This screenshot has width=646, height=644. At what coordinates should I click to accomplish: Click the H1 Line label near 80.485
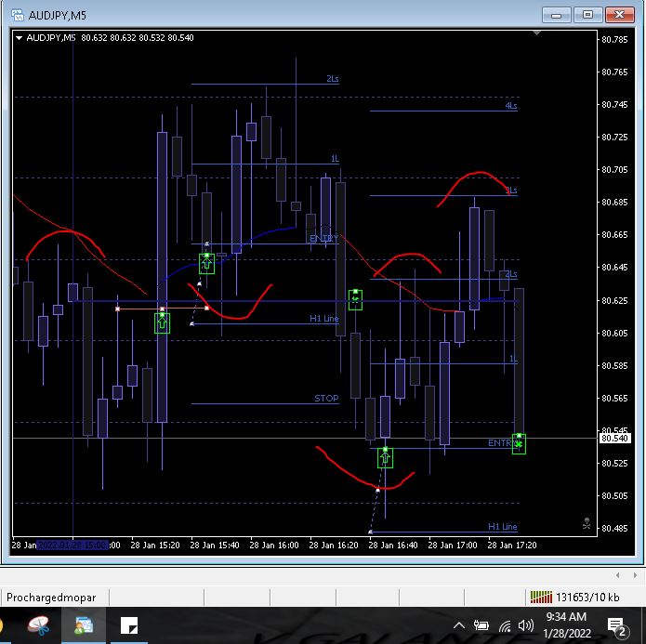pyautogui.click(x=503, y=527)
